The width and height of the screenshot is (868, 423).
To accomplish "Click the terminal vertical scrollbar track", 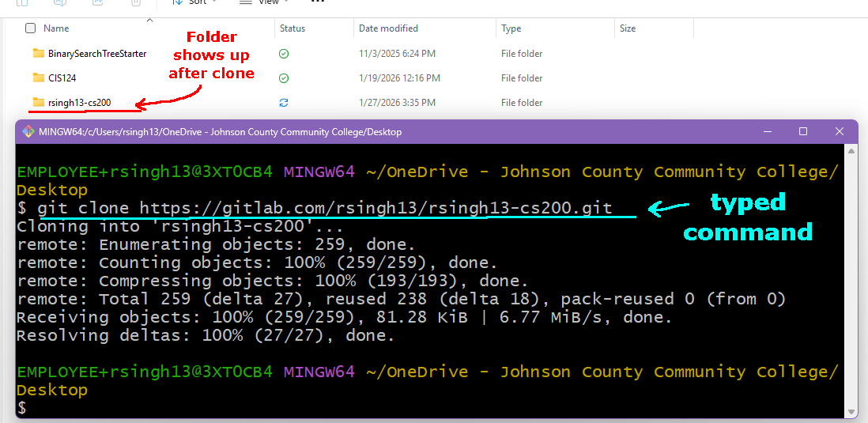I will [x=852, y=281].
